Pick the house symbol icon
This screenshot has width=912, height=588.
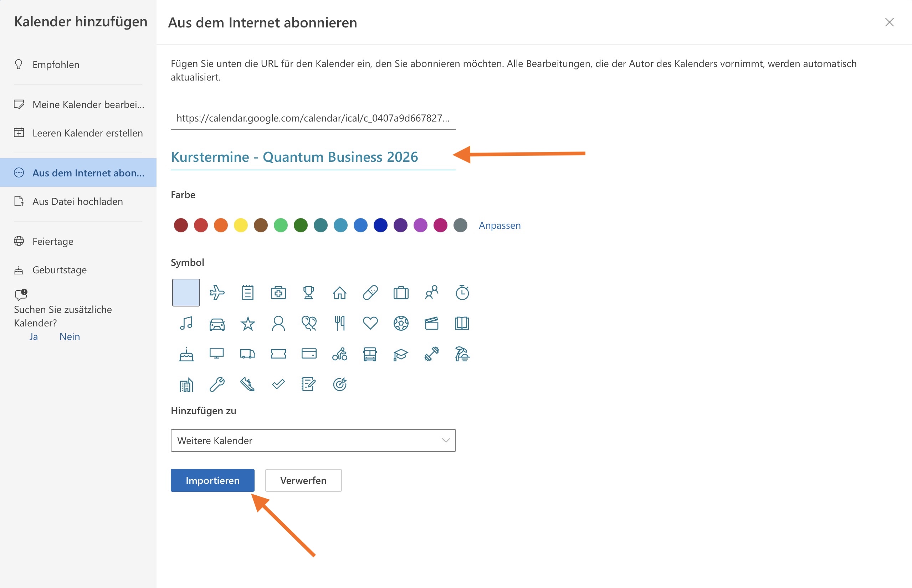(339, 293)
